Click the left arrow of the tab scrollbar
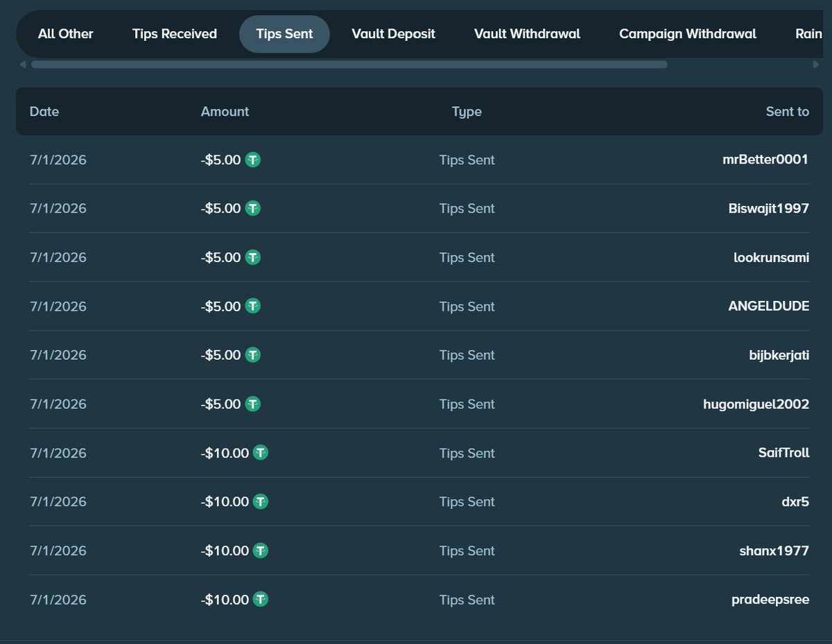Viewport: 832px width, 644px height. 23,64
